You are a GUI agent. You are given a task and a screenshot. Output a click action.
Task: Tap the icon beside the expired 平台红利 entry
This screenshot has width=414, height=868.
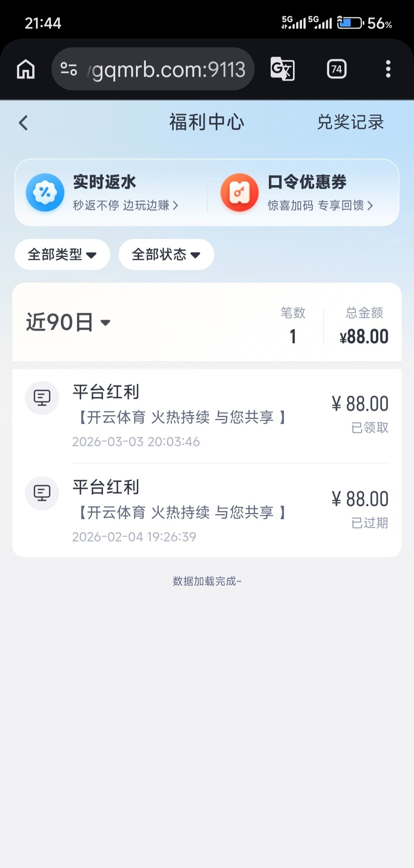click(x=42, y=493)
